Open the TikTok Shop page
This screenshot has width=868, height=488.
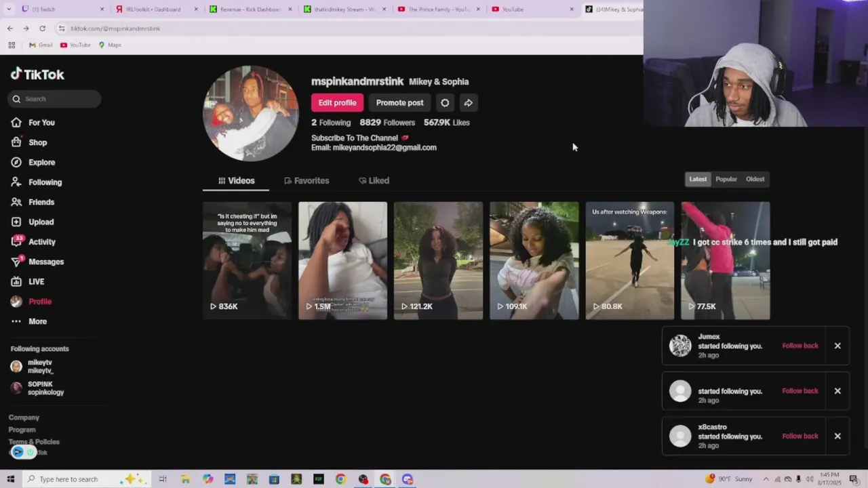point(28,142)
